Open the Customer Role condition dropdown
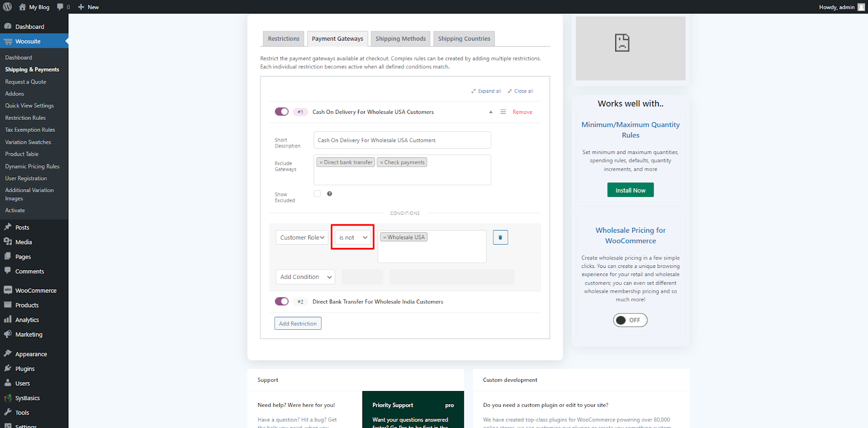This screenshot has height=428, width=868. 302,238
